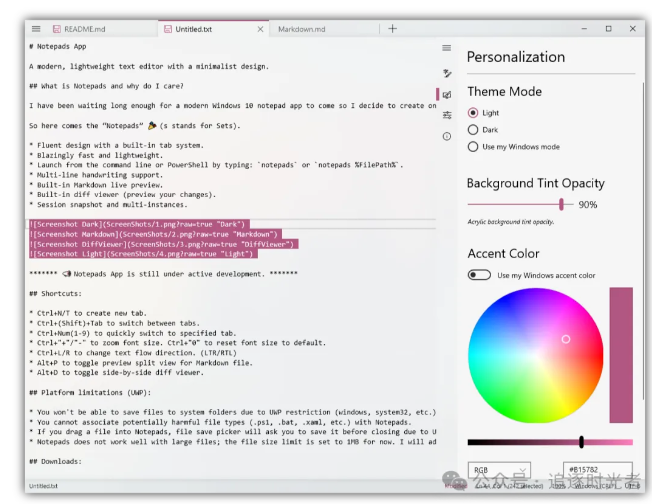Adjust the Background Tint Opacity slider
The width and height of the screenshot is (652, 504).
520,204
